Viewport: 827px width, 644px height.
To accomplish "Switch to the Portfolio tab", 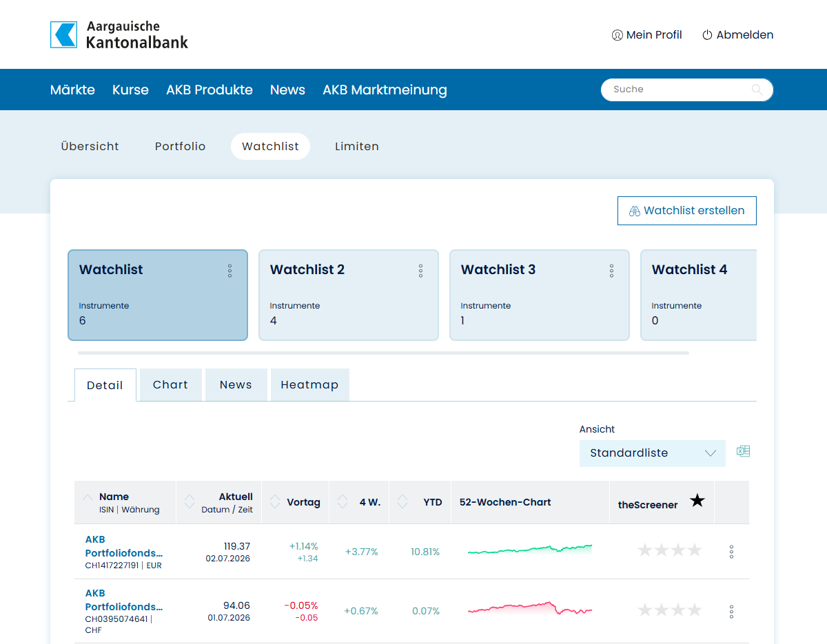I will click(181, 146).
